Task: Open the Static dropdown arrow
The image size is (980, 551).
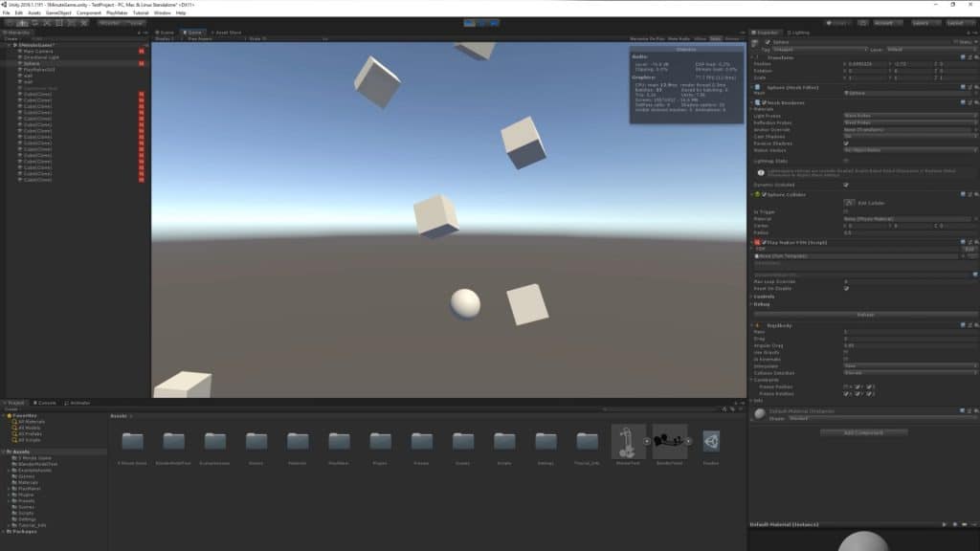Action: coord(975,42)
